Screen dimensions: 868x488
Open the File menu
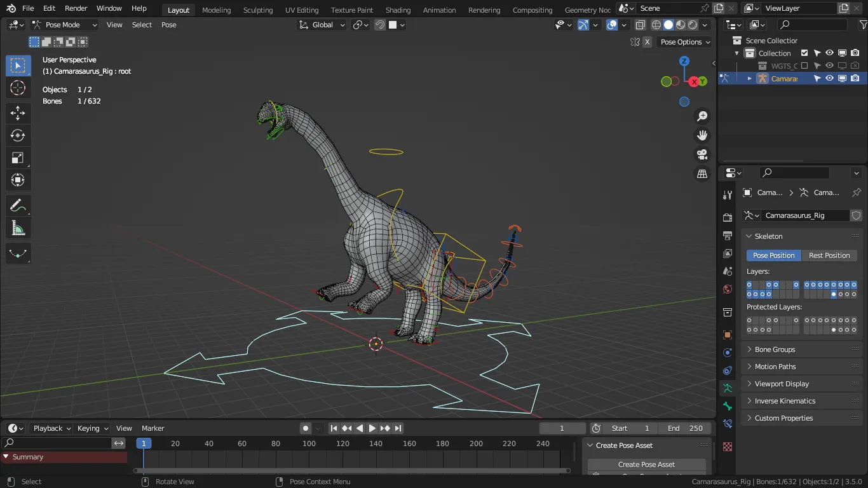[28, 8]
